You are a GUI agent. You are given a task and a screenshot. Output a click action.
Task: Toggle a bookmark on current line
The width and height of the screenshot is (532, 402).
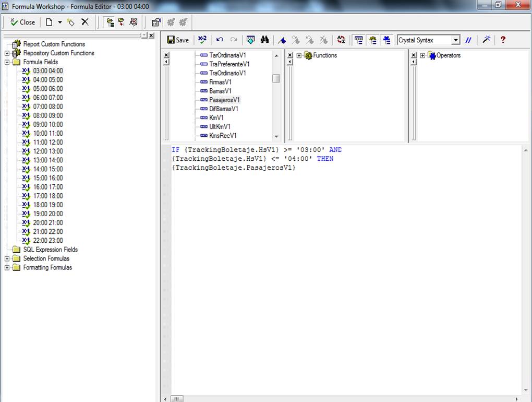pyautogui.click(x=282, y=40)
